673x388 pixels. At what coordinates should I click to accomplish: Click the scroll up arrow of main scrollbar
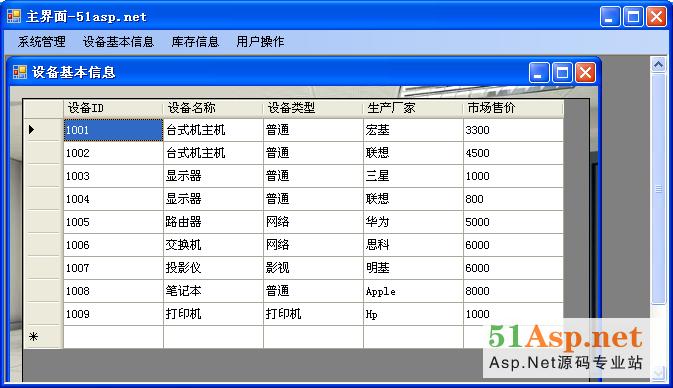(658, 65)
